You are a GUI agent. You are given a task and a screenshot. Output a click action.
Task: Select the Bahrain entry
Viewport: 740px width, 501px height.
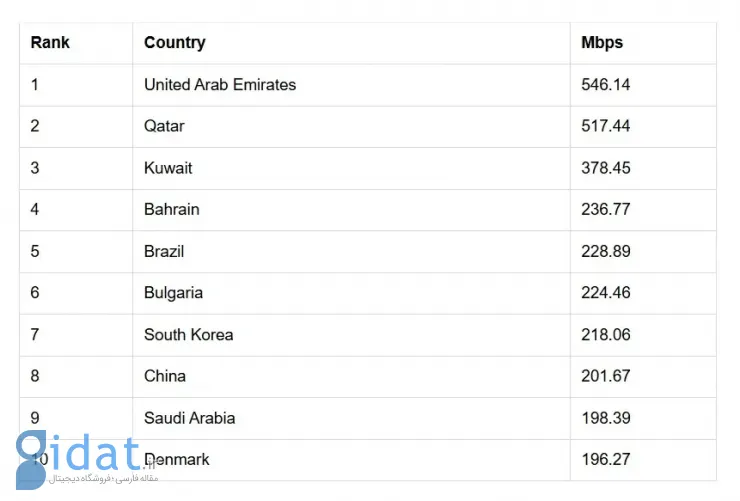click(x=172, y=210)
